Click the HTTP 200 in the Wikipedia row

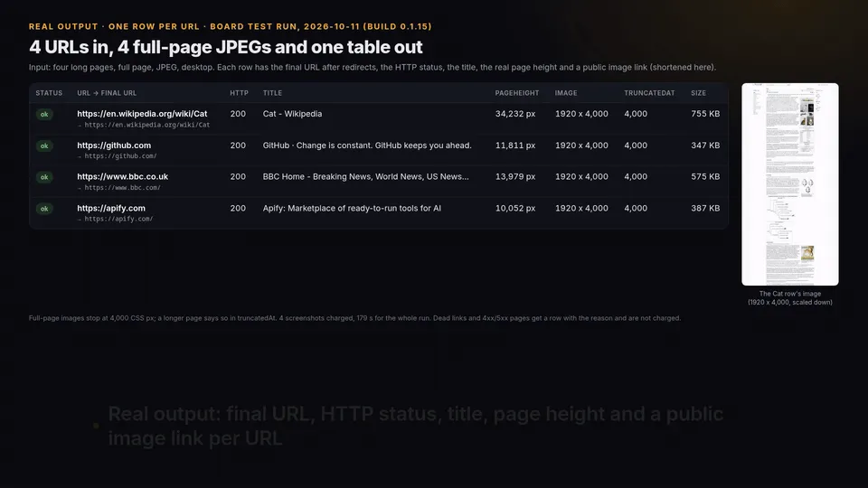(238, 114)
